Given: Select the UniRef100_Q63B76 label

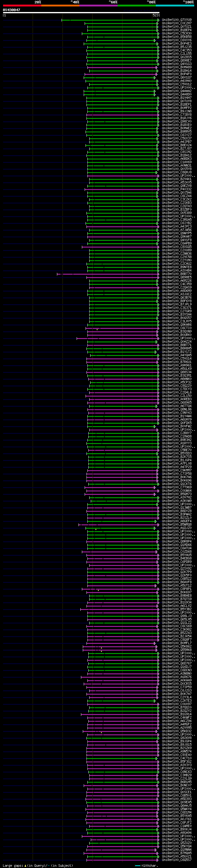Looking at the screenshot, I should (176, 297).
